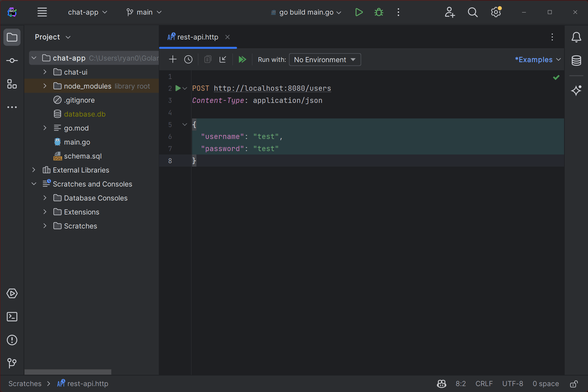This screenshot has height=392, width=588.
Task: Expand the node_modules folder
Action: pos(45,86)
